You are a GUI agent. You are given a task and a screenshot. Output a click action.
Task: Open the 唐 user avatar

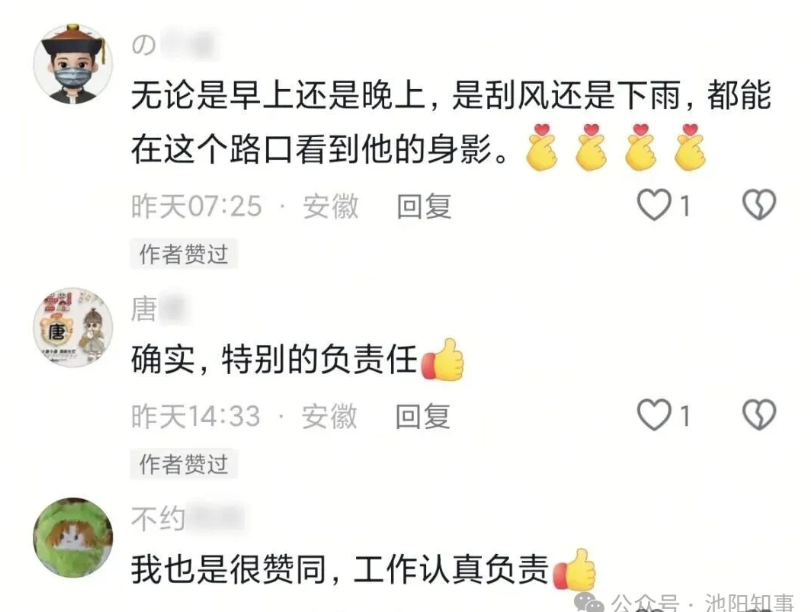(73, 327)
